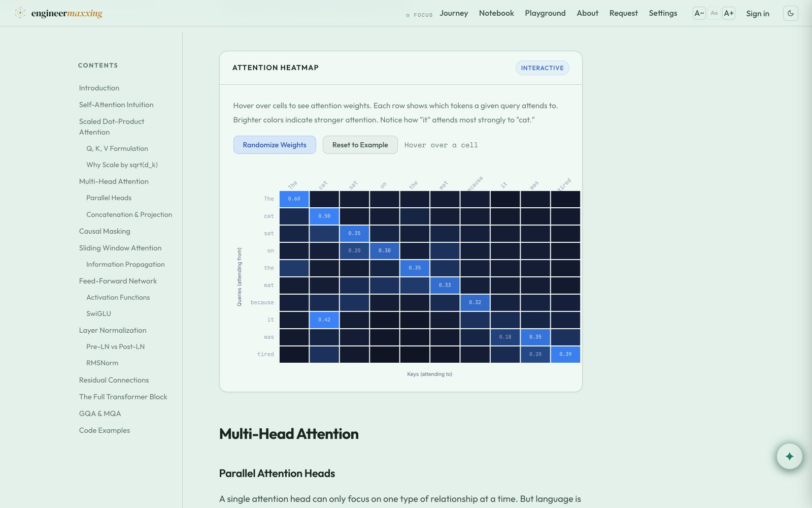Screen dimensions: 812x508
Task: Toggle dark mode moon icon
Action: (791, 13)
